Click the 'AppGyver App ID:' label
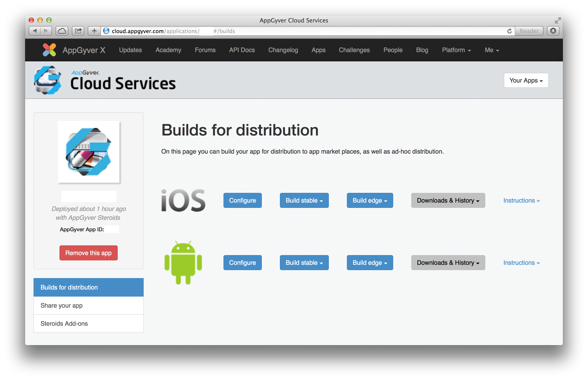Image resolution: width=588 pixels, height=380 pixels. pos(82,230)
